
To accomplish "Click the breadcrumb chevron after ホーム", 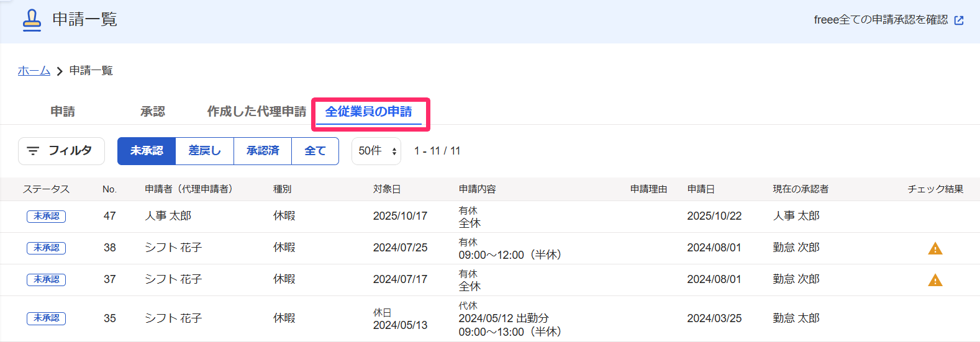I will pos(60,71).
